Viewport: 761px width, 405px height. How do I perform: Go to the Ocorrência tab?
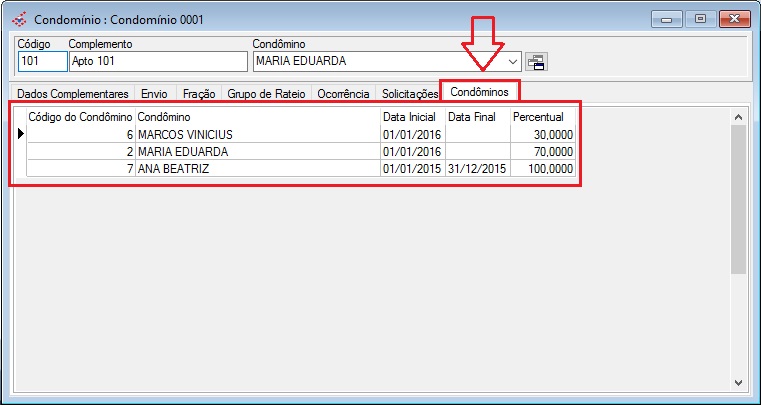[x=343, y=94]
